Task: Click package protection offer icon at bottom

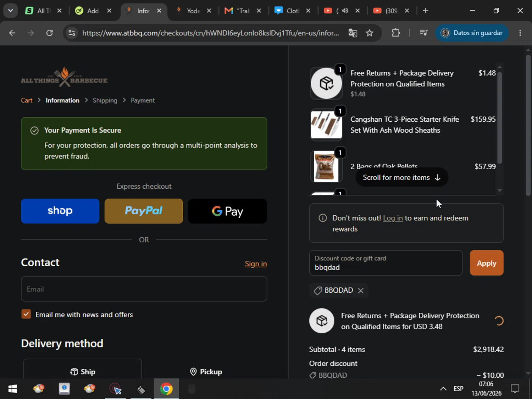Action: tap(322, 321)
